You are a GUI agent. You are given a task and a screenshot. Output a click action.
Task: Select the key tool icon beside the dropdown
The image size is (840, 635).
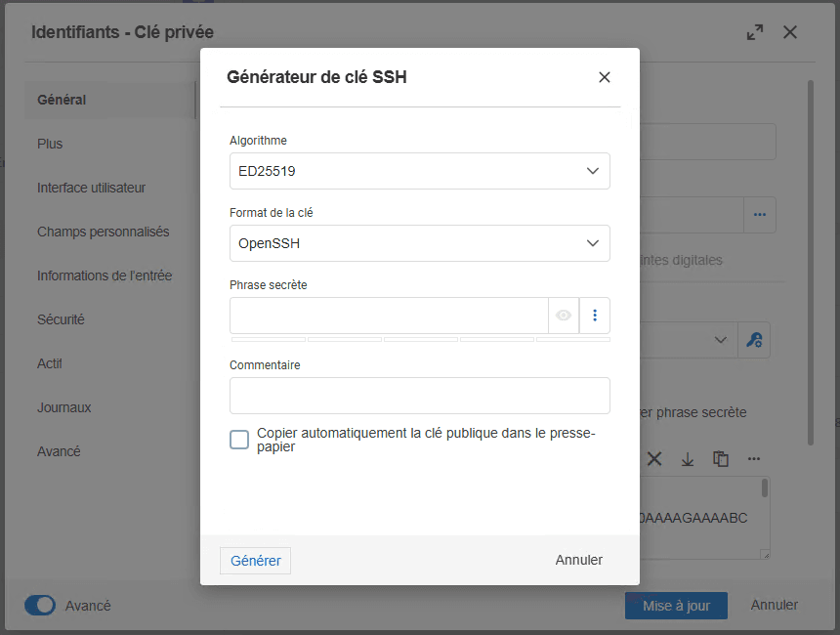tap(753, 339)
